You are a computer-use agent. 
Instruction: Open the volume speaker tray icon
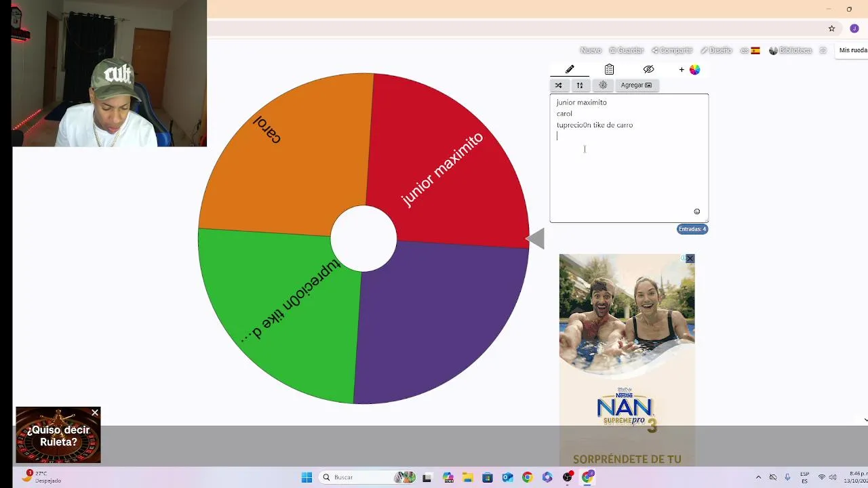pyautogui.click(x=833, y=477)
